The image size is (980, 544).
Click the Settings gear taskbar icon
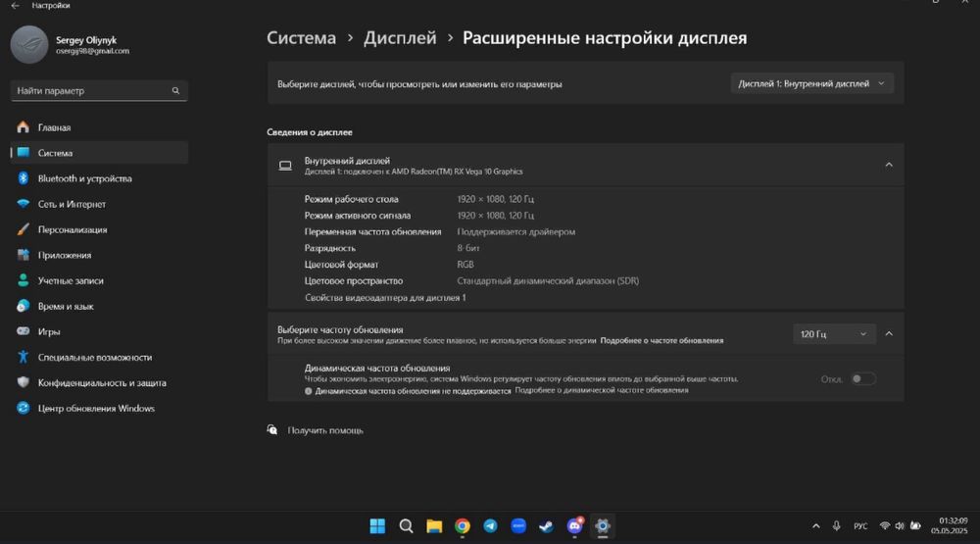(603, 526)
